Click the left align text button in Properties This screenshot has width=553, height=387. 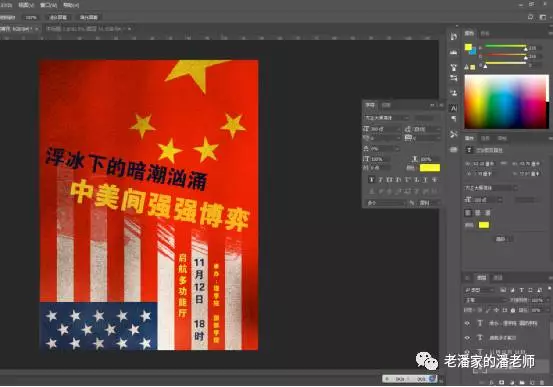pyautogui.click(x=468, y=213)
